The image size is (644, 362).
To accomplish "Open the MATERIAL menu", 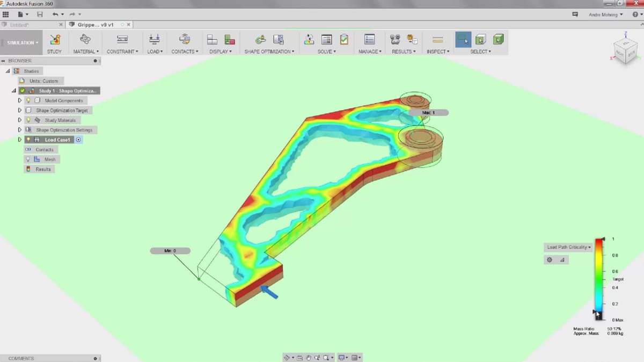I will [x=86, y=52].
